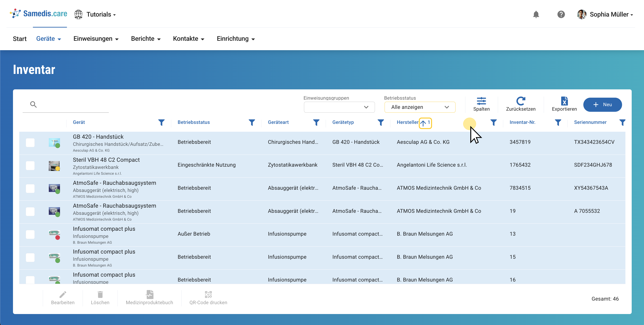Open the Spalten column settings
Viewport: 644px width, 325px height.
(x=481, y=104)
